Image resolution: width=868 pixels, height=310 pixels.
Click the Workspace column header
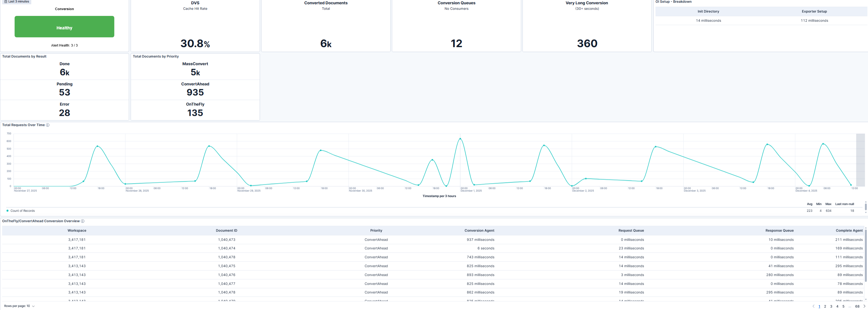point(77,230)
